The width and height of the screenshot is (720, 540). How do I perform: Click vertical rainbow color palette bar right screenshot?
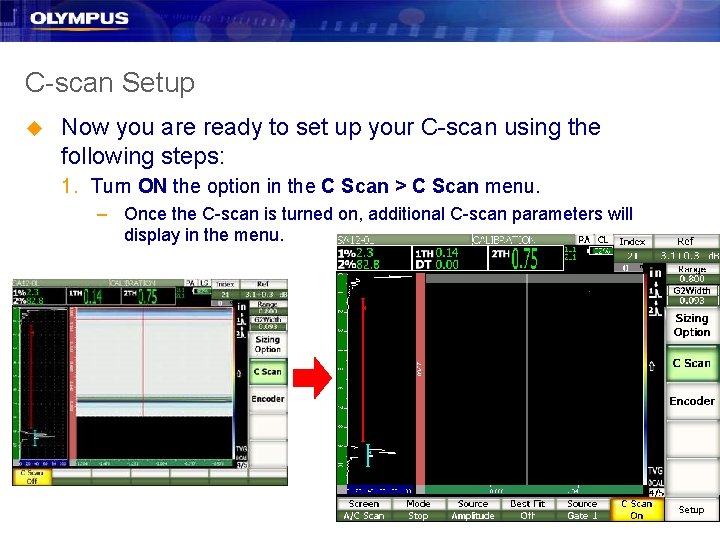(645, 381)
